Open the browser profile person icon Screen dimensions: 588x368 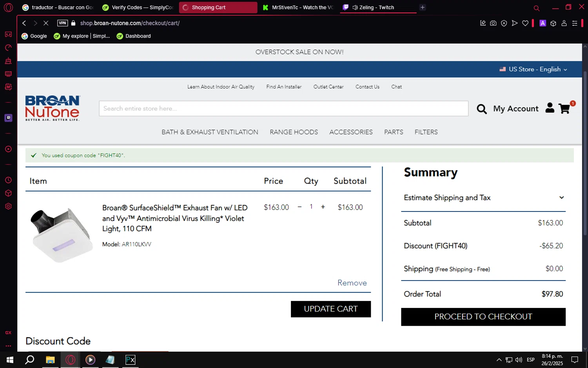[564, 23]
